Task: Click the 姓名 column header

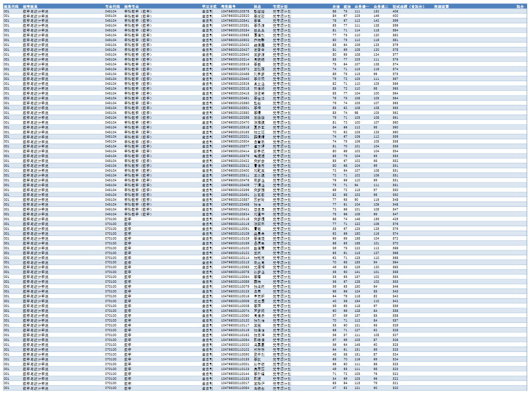Action: (258, 7)
